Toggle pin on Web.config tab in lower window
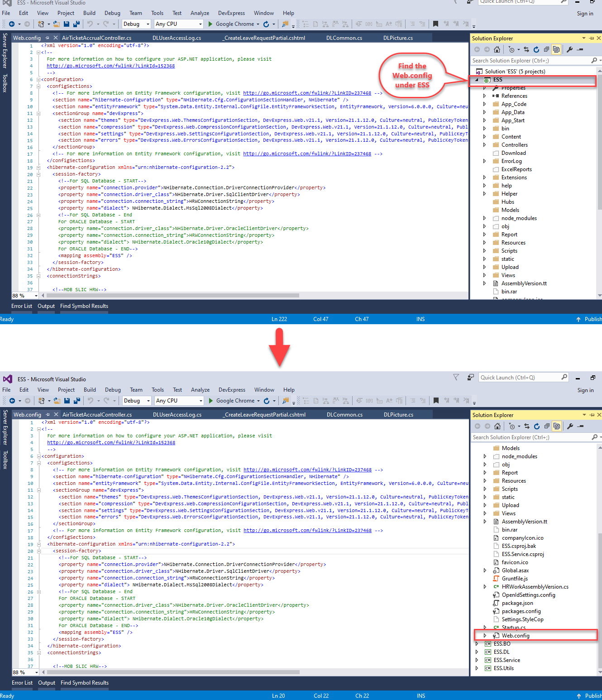 coord(48,414)
